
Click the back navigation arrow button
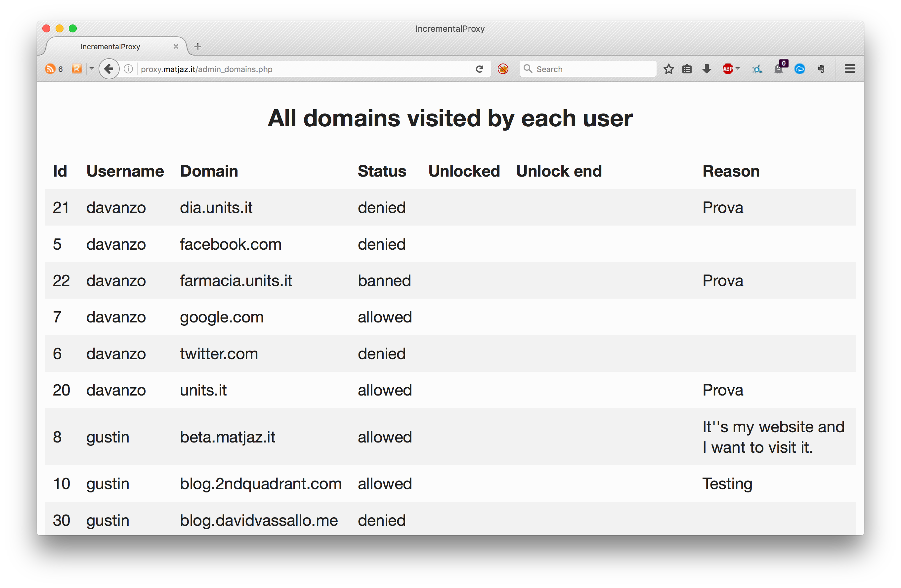tap(108, 69)
